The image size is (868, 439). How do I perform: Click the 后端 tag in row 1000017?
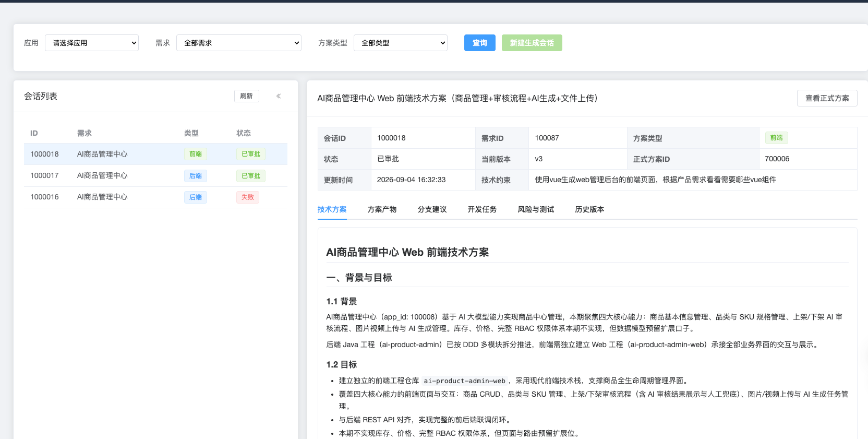coord(196,176)
